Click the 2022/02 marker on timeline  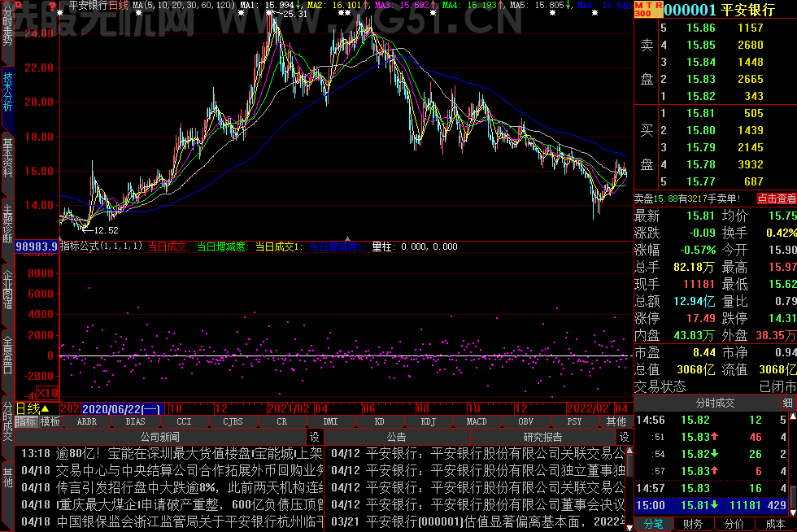pos(588,409)
